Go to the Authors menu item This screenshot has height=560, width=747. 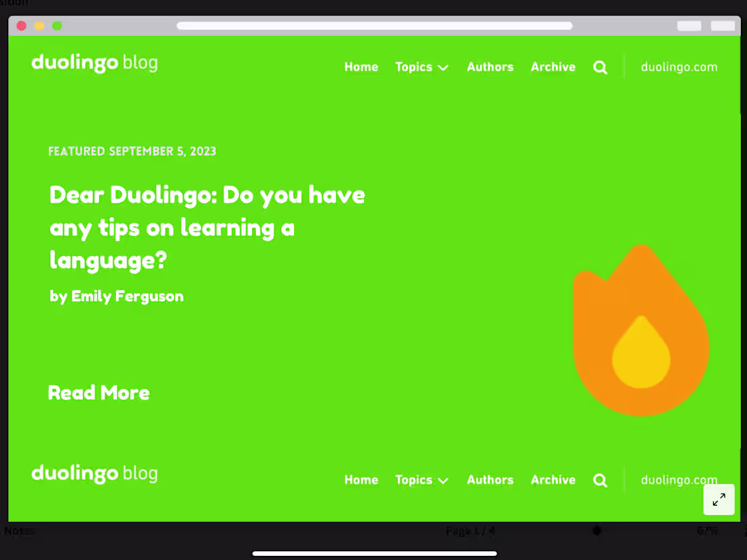coord(490,67)
